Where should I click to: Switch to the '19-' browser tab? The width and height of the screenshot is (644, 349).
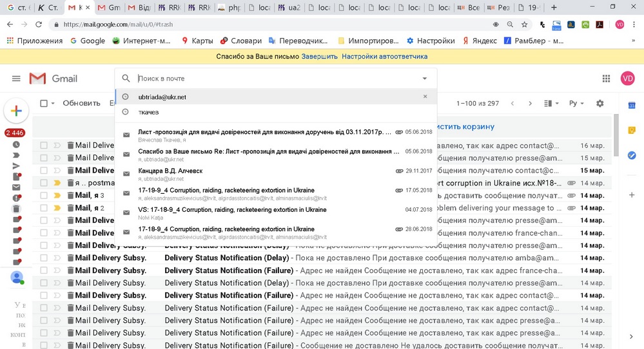coord(530,7)
